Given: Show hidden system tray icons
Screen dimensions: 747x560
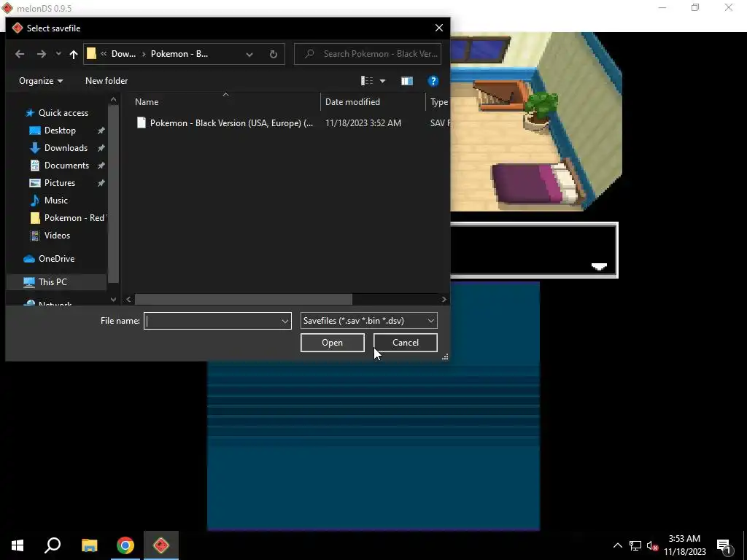Looking at the screenshot, I should [x=617, y=545].
